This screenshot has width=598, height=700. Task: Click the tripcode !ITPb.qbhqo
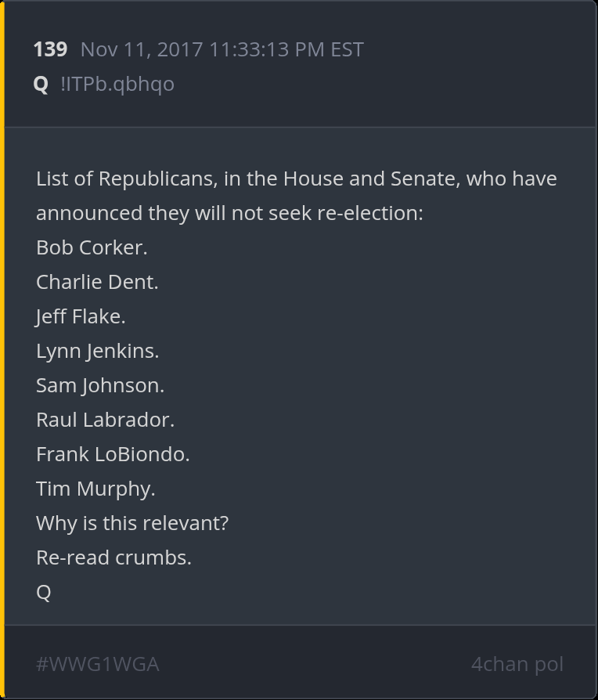(x=117, y=84)
